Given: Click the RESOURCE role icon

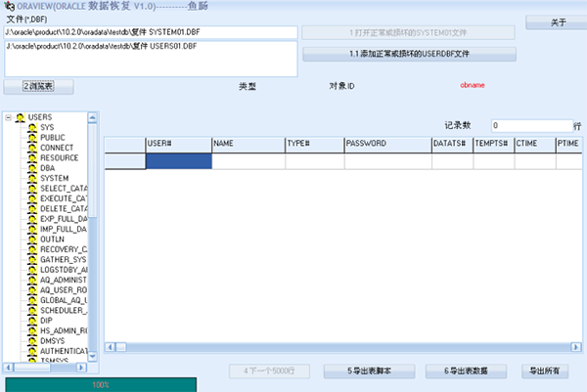Looking at the screenshot, I should click(32, 158).
